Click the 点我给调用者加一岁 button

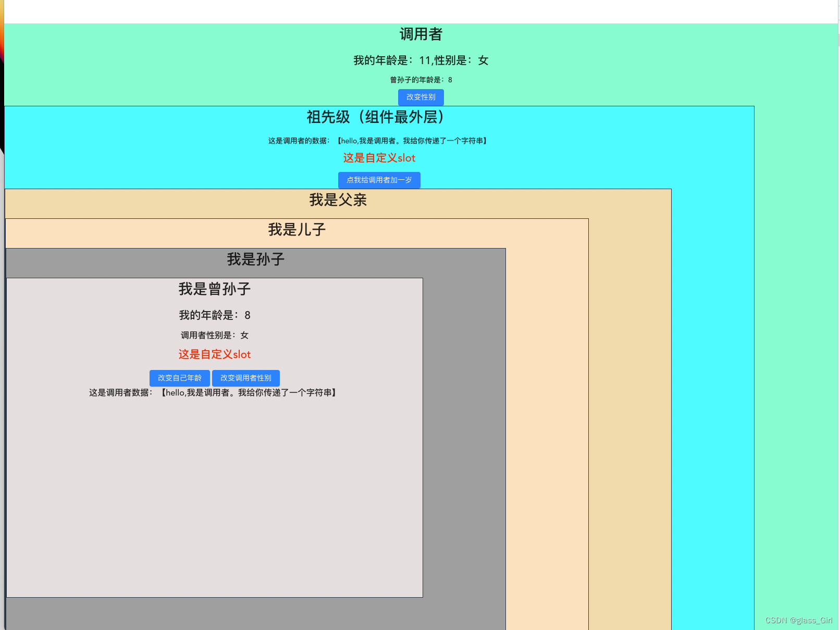coord(379,180)
